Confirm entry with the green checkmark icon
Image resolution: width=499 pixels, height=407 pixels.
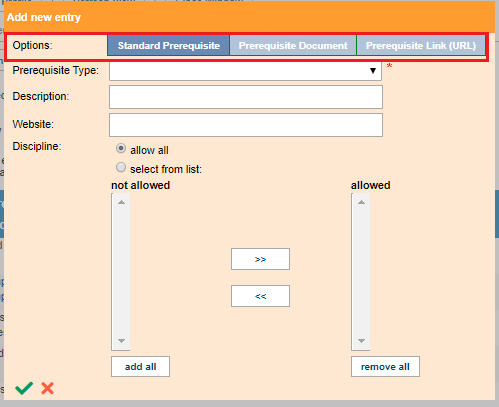[x=24, y=388]
